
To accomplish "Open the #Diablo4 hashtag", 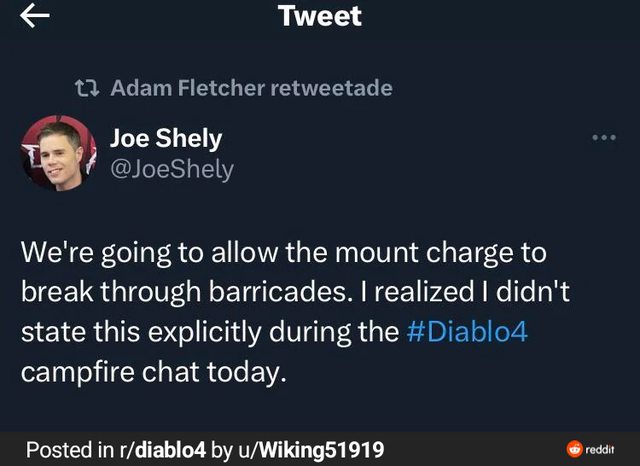I will [467, 331].
